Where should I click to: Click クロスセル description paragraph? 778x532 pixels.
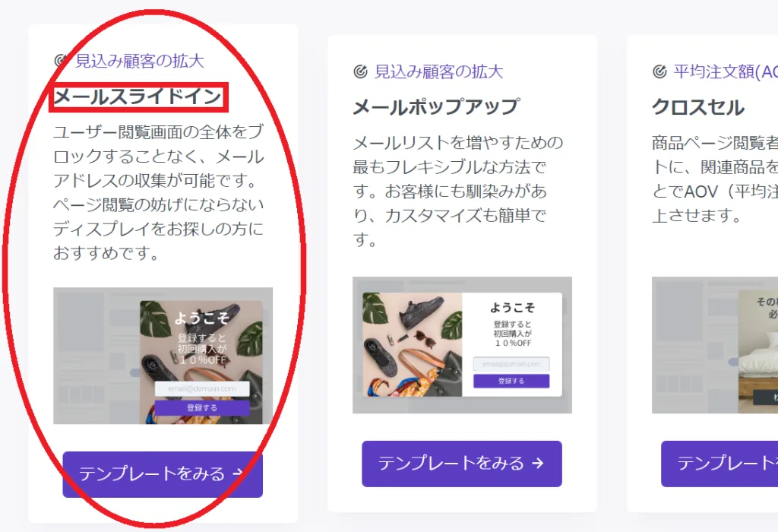pyautogui.click(x=715, y=179)
